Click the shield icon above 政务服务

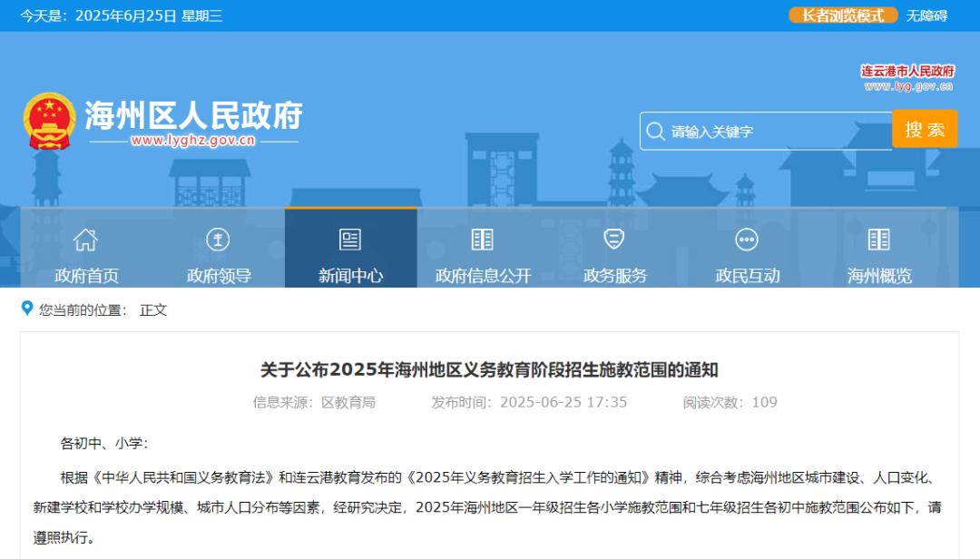tap(614, 239)
